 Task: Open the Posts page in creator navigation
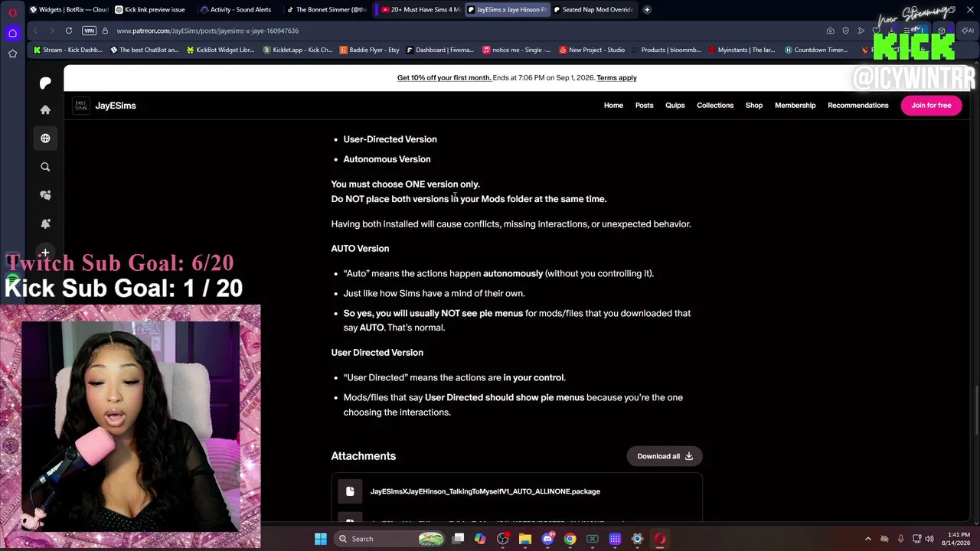point(644,106)
